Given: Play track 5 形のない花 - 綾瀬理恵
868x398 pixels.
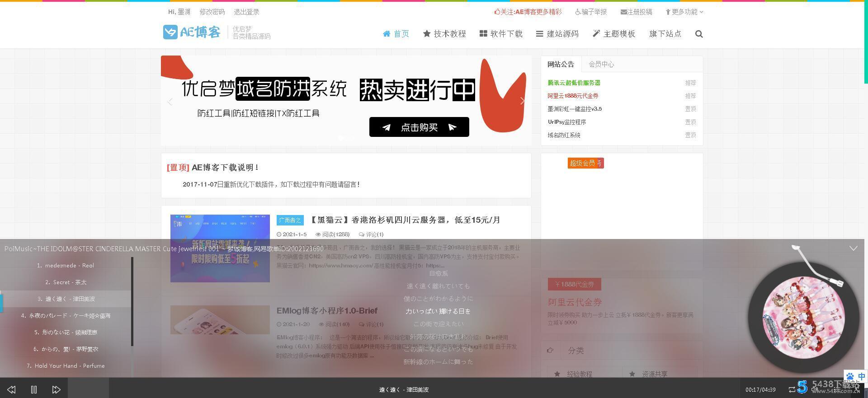Looking at the screenshot, I should pos(66,332).
